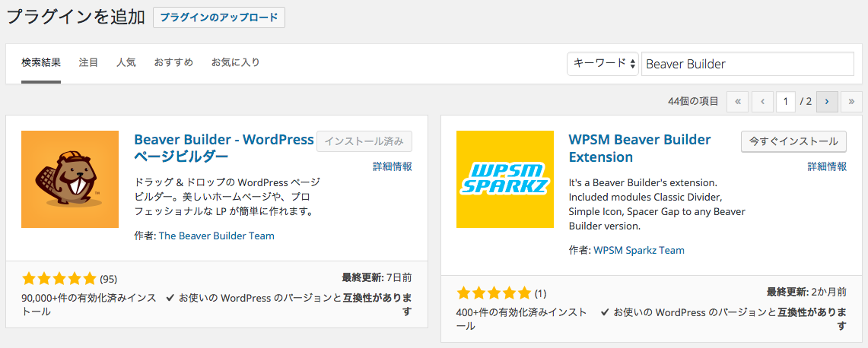Screen dimensions: 868x348
Task: Click the 90,000+件の有効化済みインストール text
Action: 89,304
